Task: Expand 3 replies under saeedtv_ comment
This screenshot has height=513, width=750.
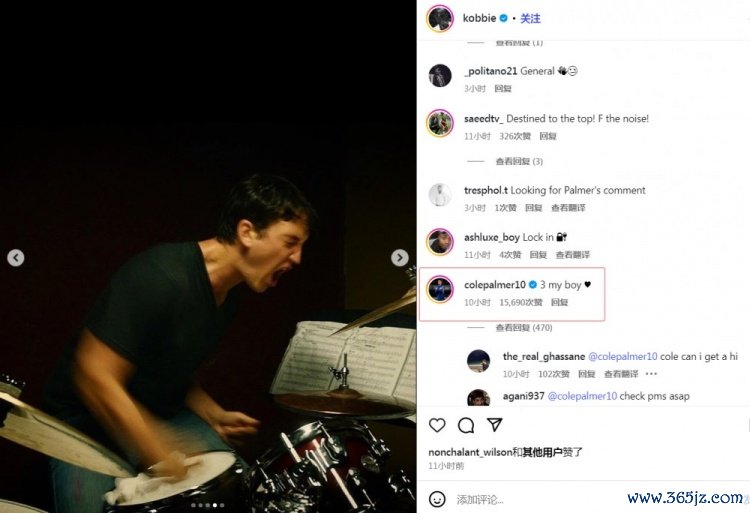Action: pyautogui.click(x=519, y=161)
